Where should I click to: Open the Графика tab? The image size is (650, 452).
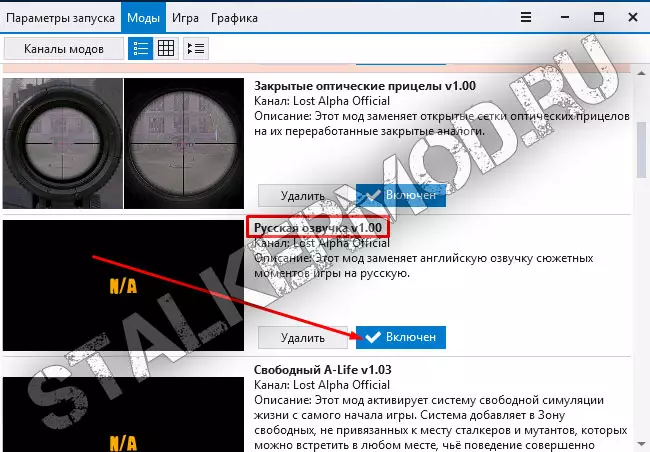click(234, 18)
